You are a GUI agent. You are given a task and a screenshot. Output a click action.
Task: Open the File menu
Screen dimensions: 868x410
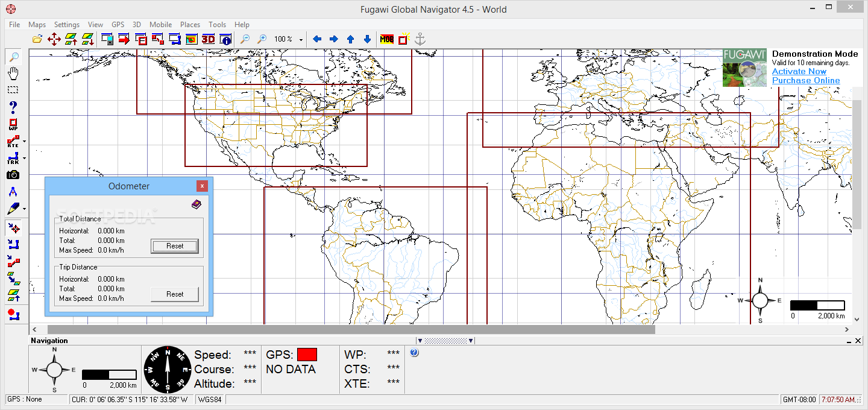[14, 25]
